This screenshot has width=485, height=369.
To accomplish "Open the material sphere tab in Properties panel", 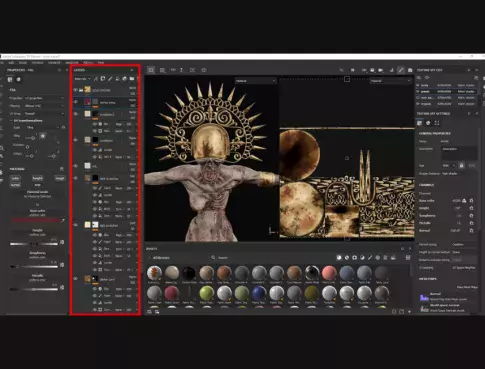I will click(x=19, y=79).
